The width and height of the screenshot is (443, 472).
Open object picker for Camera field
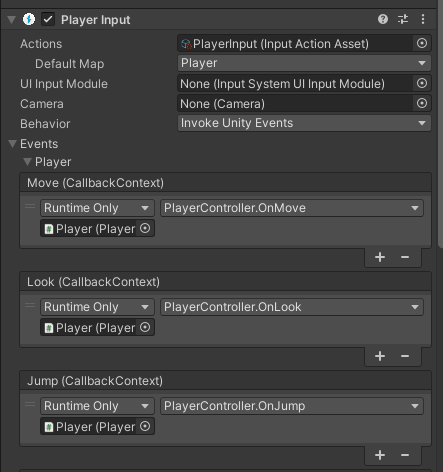click(x=422, y=103)
